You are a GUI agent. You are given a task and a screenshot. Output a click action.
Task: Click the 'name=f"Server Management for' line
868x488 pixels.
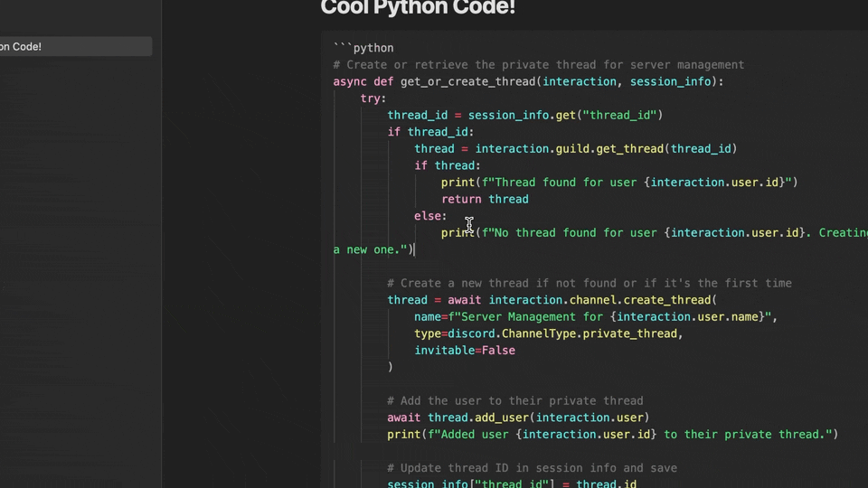coord(596,317)
